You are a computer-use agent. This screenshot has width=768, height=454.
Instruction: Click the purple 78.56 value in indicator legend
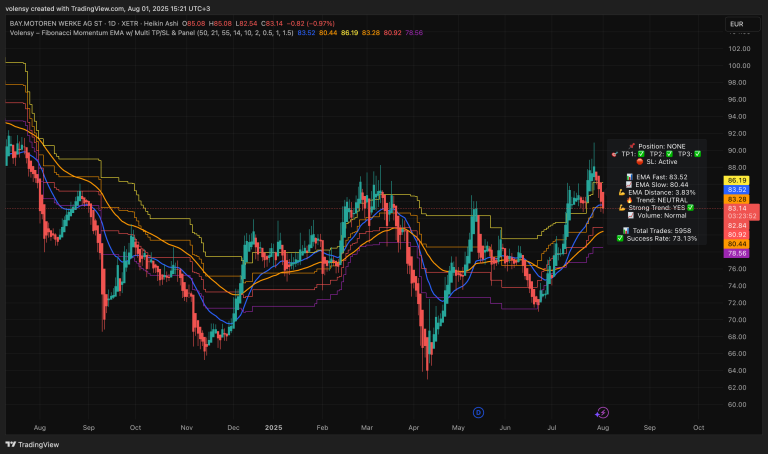point(414,33)
